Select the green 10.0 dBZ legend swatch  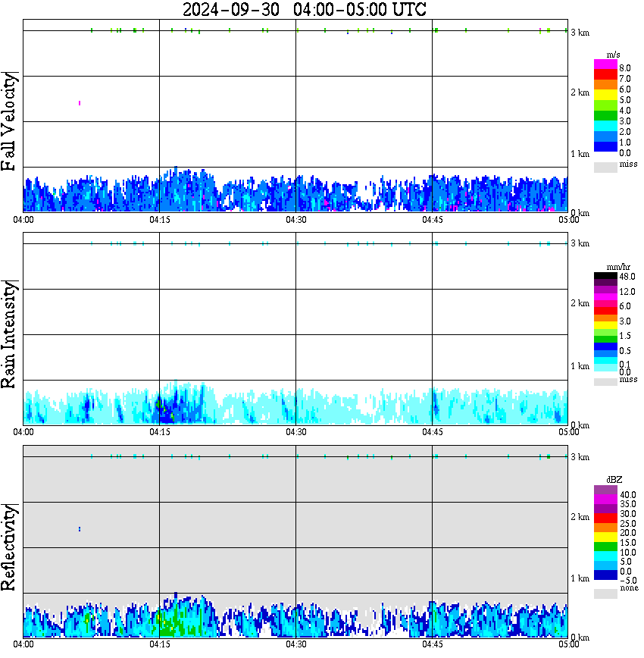[x=605, y=547]
